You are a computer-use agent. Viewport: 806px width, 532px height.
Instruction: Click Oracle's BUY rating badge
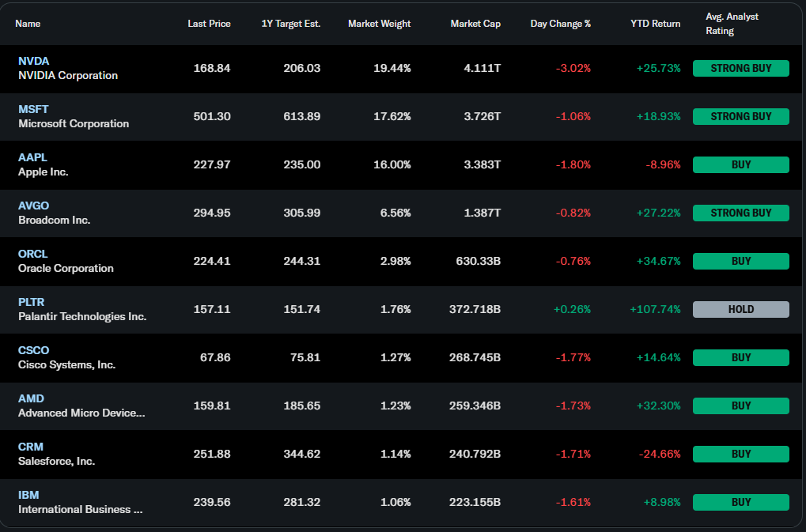[x=740, y=262]
